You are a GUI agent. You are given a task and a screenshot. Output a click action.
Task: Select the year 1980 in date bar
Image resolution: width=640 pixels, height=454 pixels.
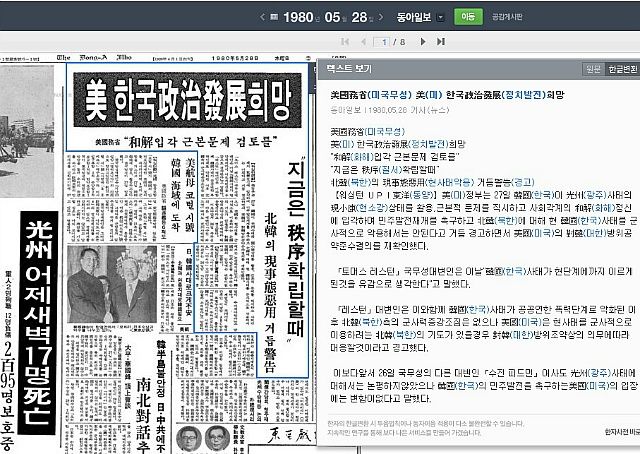[298, 17]
